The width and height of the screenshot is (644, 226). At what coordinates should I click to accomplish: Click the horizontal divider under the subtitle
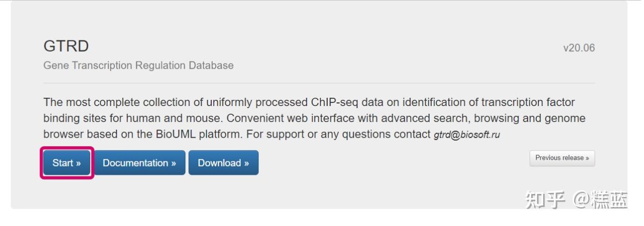[319, 83]
